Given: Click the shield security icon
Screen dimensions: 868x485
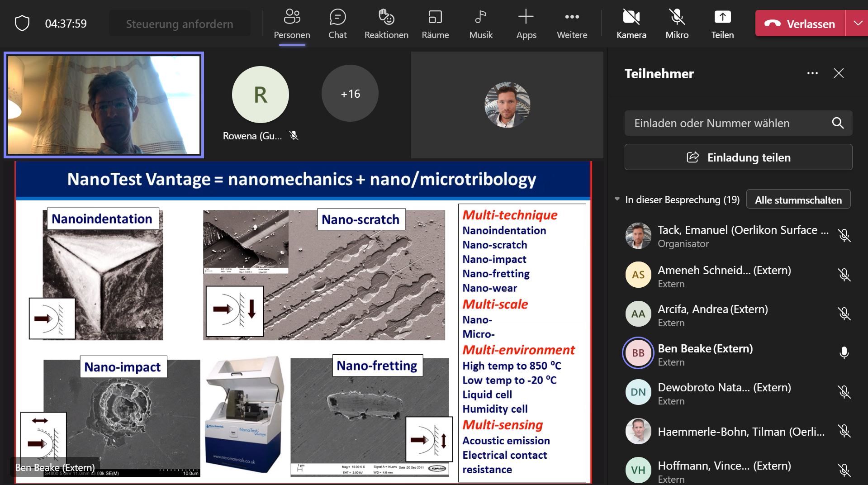Looking at the screenshot, I should point(22,24).
